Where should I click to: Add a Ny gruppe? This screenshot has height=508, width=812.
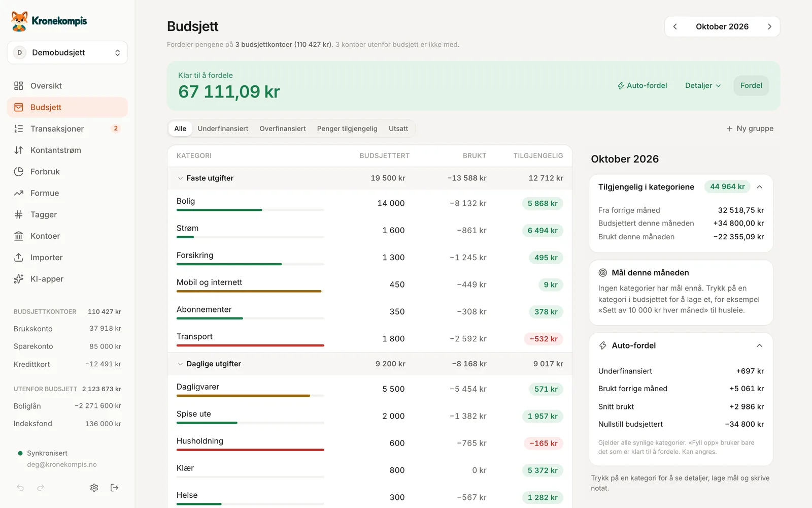(750, 129)
